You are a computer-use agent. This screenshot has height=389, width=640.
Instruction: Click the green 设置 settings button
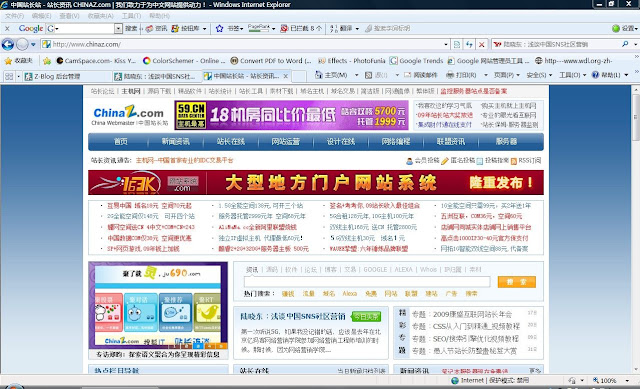tap(624, 28)
